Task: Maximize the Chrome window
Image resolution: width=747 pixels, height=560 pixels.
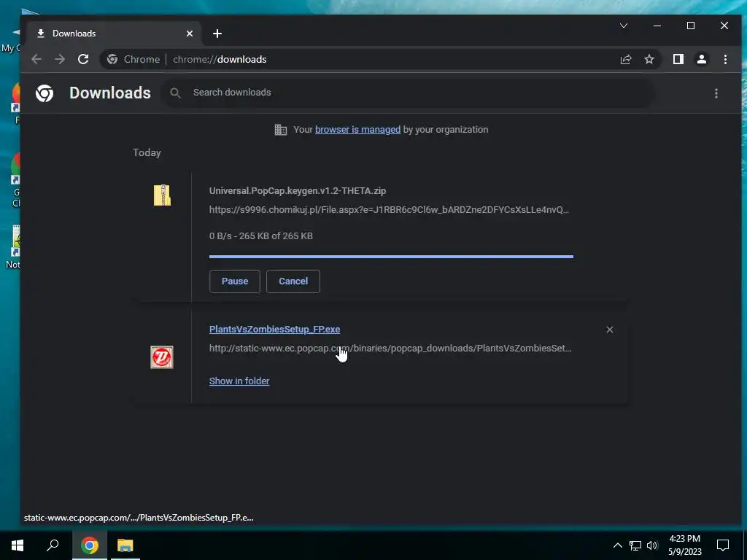Action: point(691,26)
